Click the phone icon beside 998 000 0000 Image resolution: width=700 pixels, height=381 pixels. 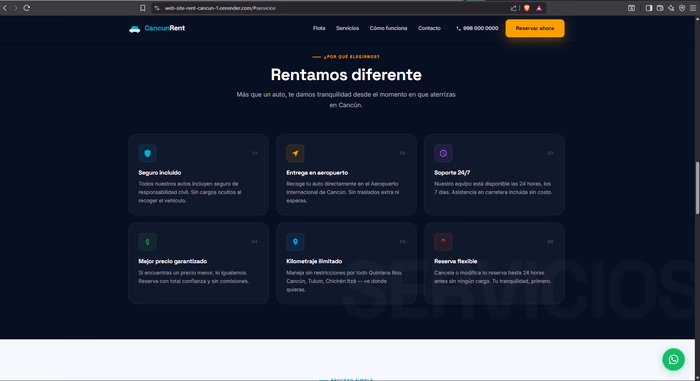458,29
